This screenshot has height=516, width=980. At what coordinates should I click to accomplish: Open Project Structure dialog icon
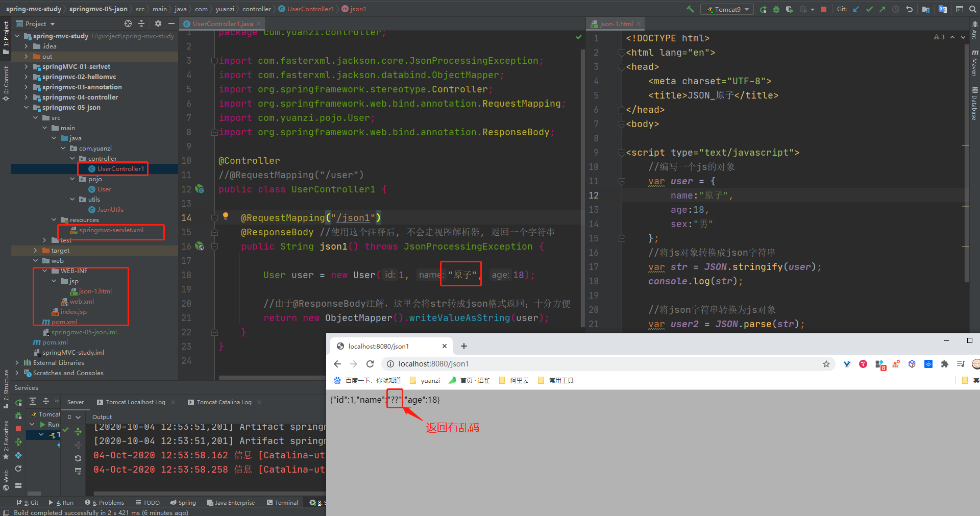click(926, 9)
